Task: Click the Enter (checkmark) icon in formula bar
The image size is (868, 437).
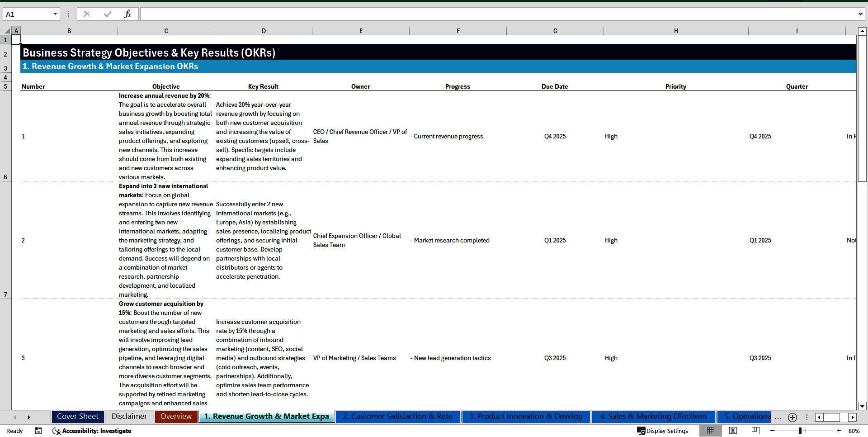Action: 107,14
